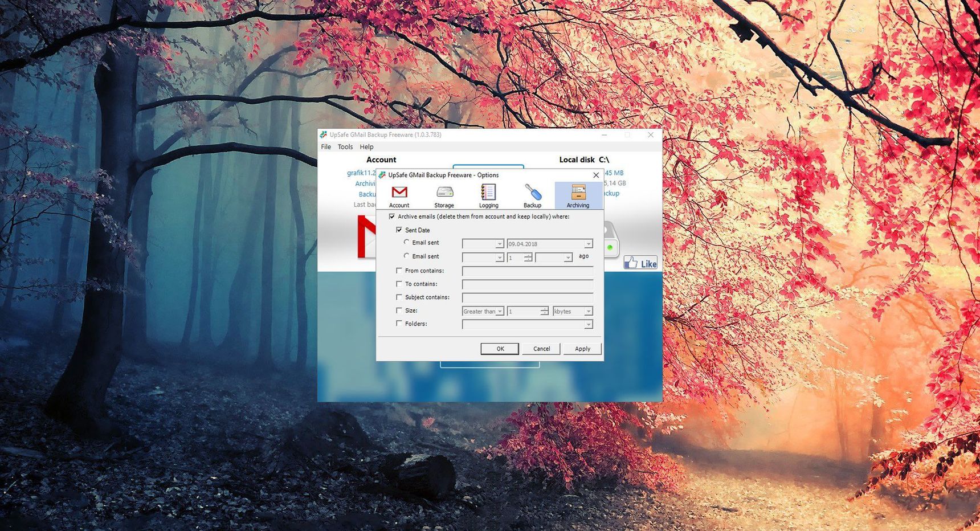Viewport: 980px width, 531px height.
Task: Close the main UpSafe GMail Backup window
Action: [x=651, y=135]
